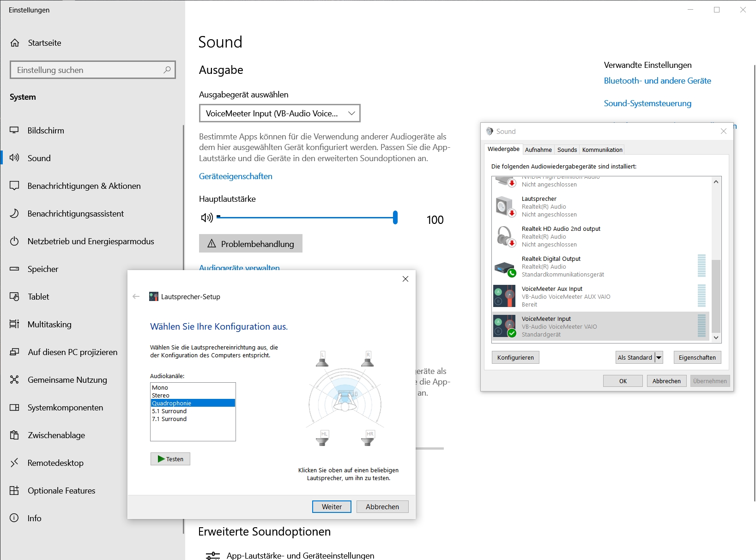Open Multitasking settings
756x560 pixels.
point(49,325)
